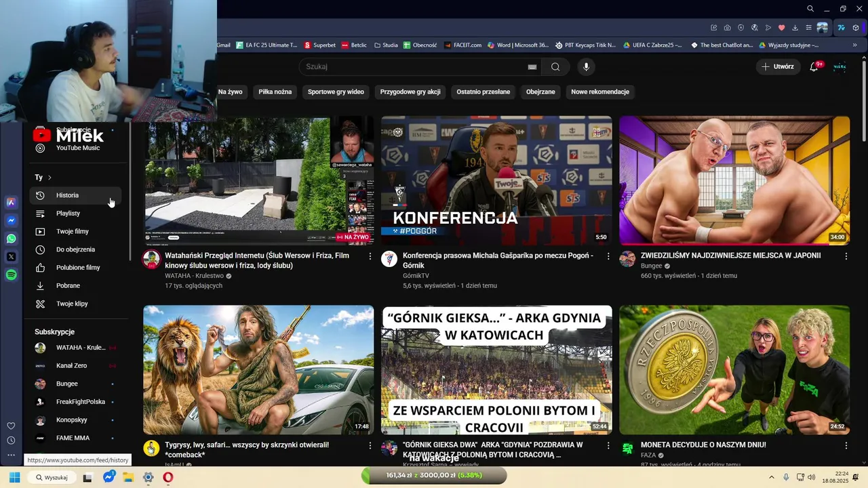
Task: Open Opera easy setup sliders icon
Action: pos(809,28)
